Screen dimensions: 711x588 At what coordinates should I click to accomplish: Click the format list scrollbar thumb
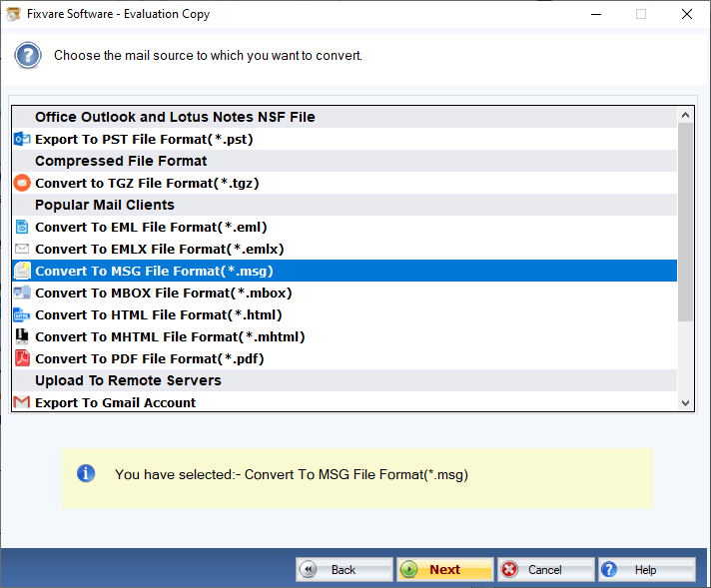pos(686,223)
